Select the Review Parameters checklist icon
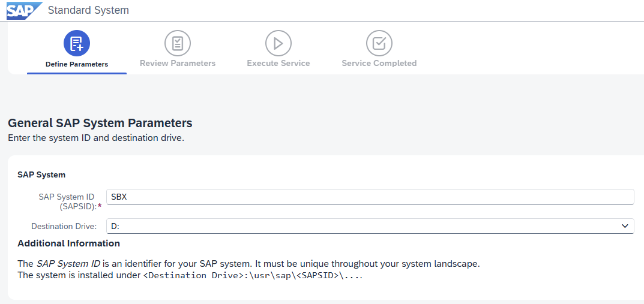The width and height of the screenshot is (644, 304). (x=178, y=44)
